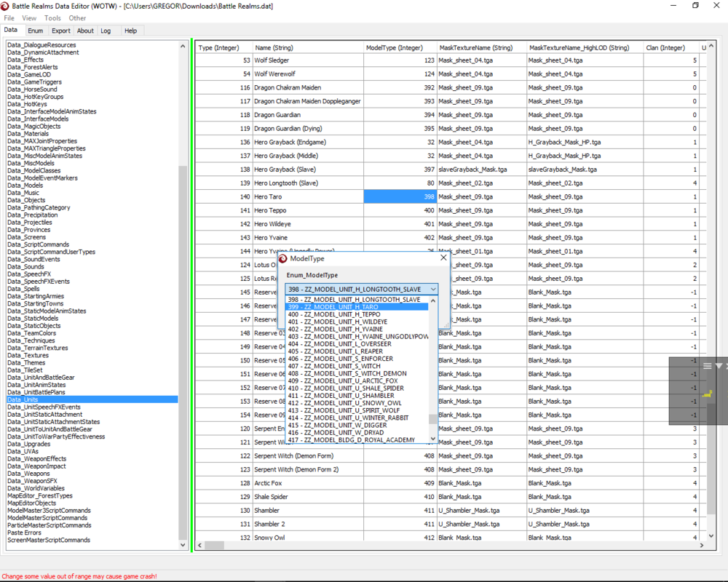Select the highlighted 398 ModelType cell

[x=400, y=196]
